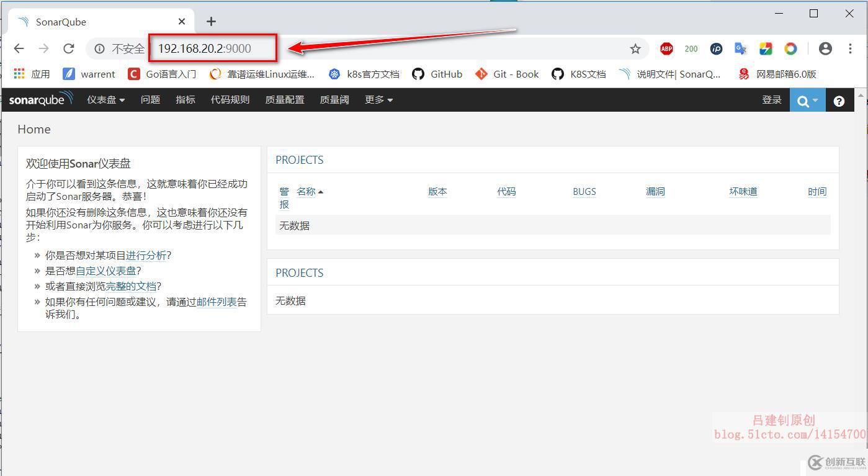Open the Go语言入门 bookmark
Screen dimensions: 868x476
click(162, 74)
